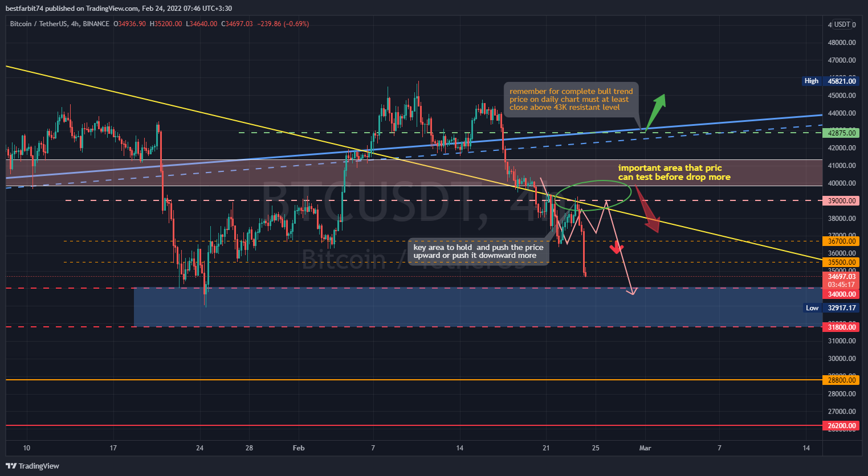
Task: Click the 40000.00 axis label
Action: (x=842, y=183)
